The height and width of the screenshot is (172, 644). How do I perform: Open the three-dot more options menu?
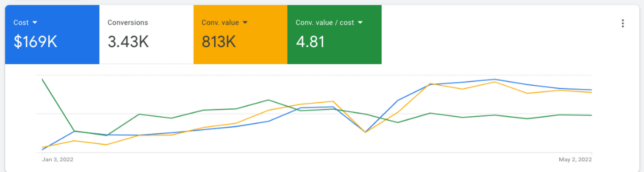(622, 23)
